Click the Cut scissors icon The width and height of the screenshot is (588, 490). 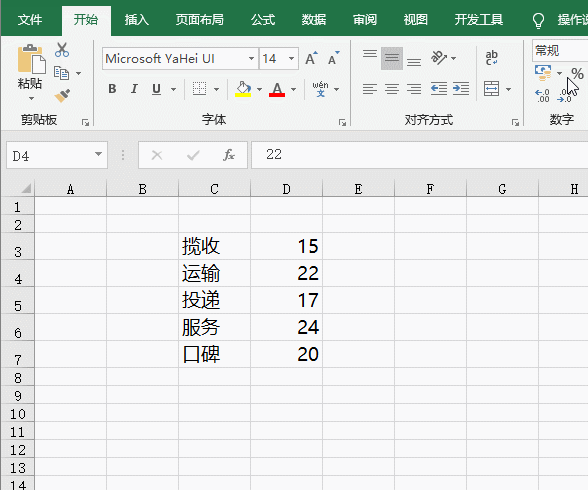tap(62, 50)
